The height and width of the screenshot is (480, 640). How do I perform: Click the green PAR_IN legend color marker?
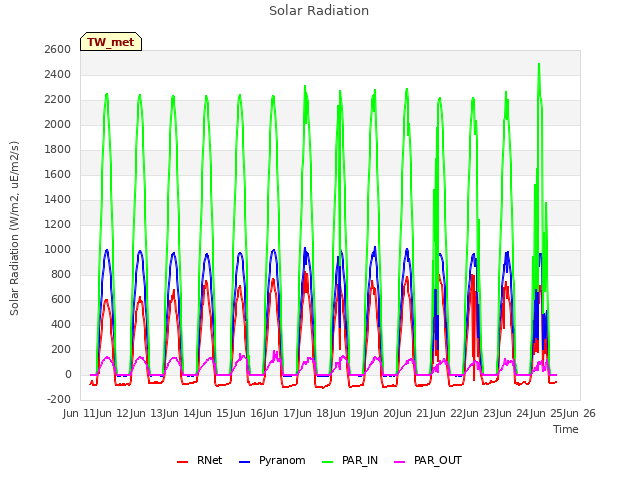click(327, 462)
